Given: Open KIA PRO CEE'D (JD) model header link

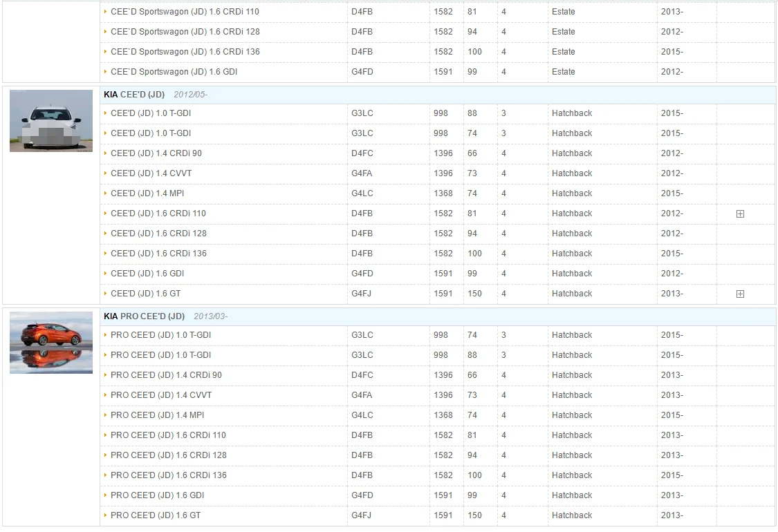Looking at the screenshot, I should click(x=144, y=316).
